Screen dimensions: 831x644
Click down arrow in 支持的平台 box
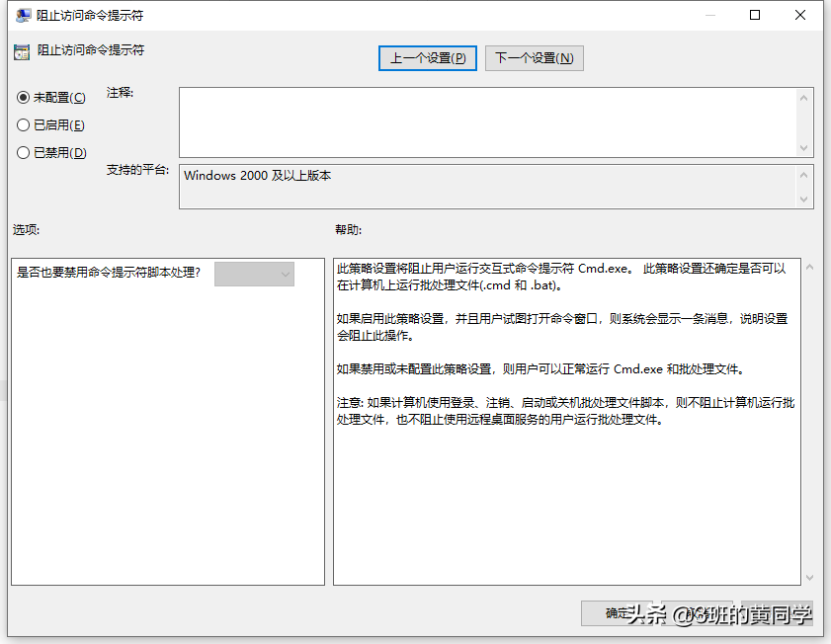pyautogui.click(x=803, y=200)
